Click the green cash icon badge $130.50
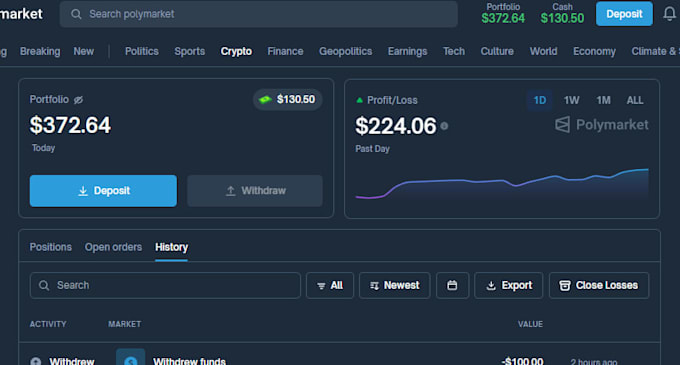 click(287, 100)
